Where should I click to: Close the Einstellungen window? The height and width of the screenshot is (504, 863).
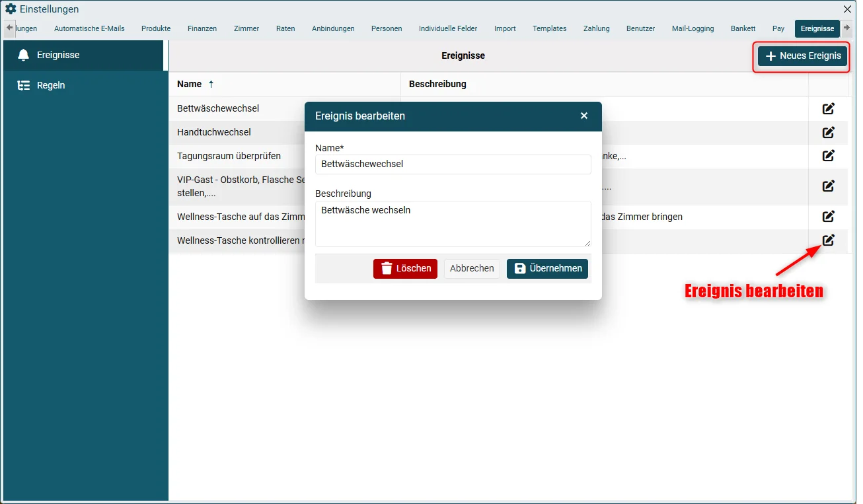click(x=847, y=9)
